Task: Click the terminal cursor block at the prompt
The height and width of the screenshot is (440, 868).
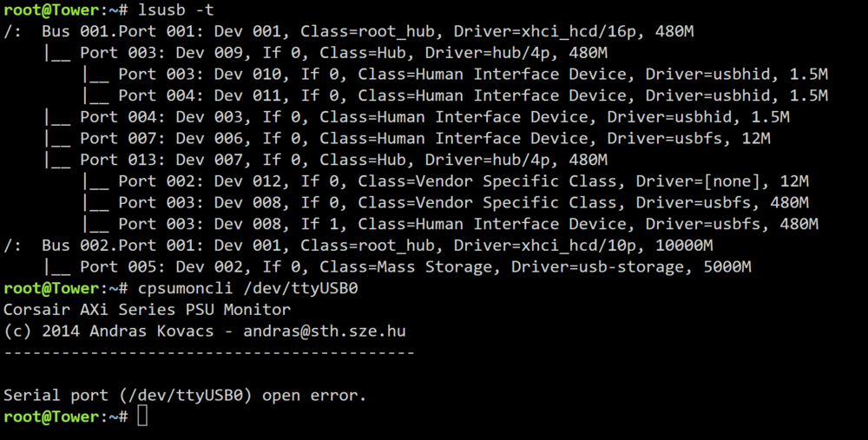Action: tap(142, 417)
